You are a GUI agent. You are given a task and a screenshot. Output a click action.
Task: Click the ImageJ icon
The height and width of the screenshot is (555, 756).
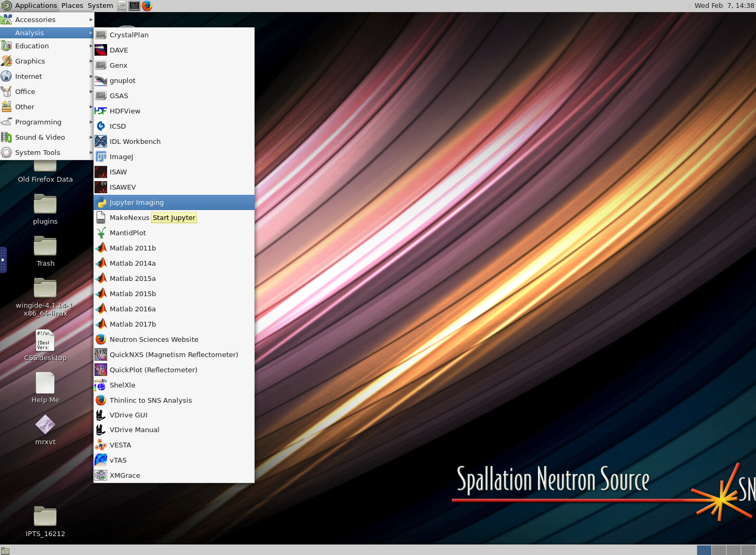[x=101, y=156]
